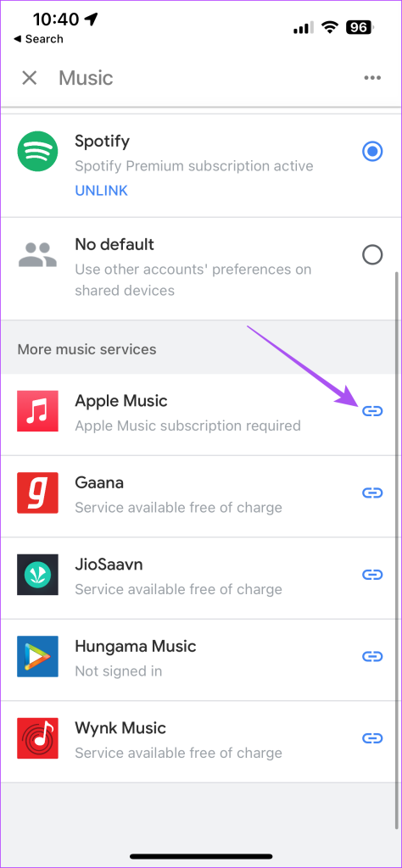The height and width of the screenshot is (868, 402).
Task: Open the three-dot more options menu
Action: point(372,78)
